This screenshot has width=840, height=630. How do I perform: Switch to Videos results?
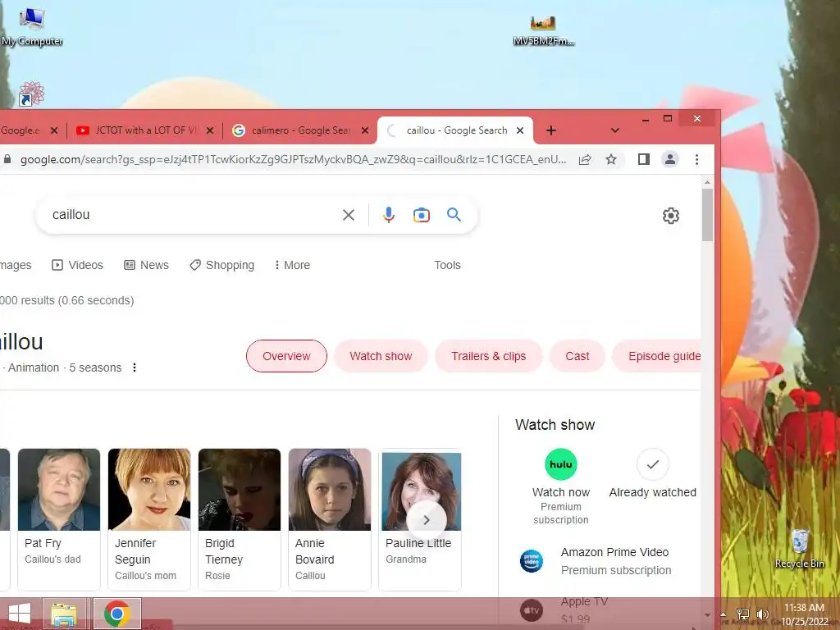(77, 265)
